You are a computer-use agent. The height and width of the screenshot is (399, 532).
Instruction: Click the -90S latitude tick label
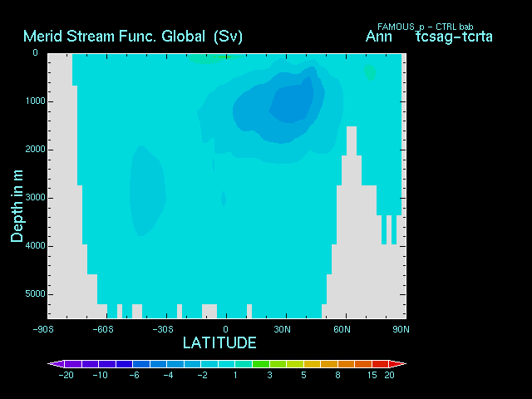[43, 329]
